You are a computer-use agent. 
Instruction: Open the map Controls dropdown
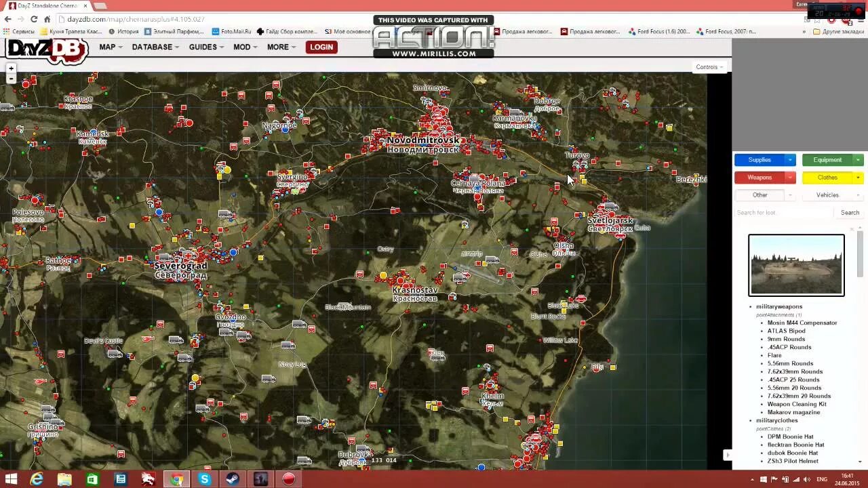[x=709, y=67]
